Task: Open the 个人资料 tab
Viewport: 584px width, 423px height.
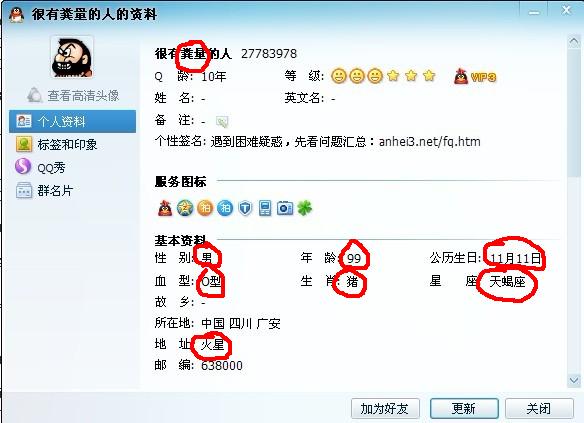Action: click(x=73, y=121)
